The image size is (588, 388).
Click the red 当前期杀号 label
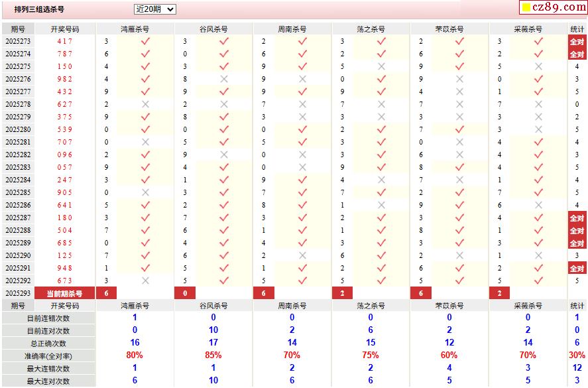(64, 293)
